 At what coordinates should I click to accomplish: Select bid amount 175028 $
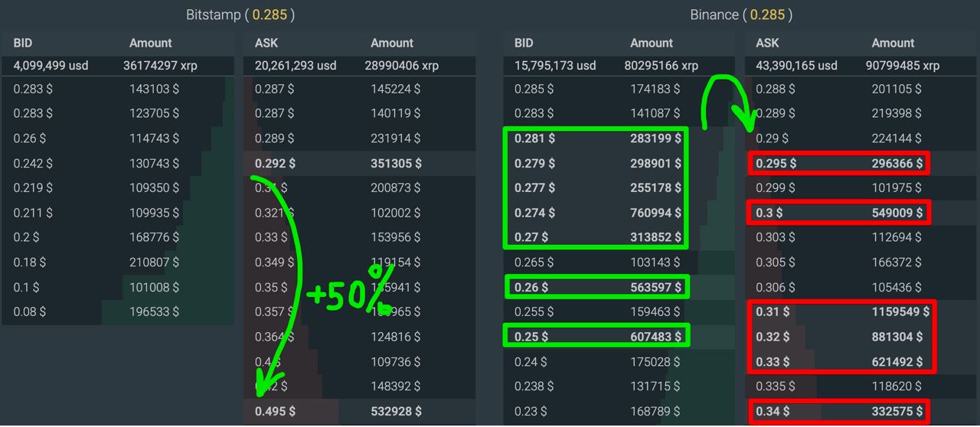[x=655, y=361]
